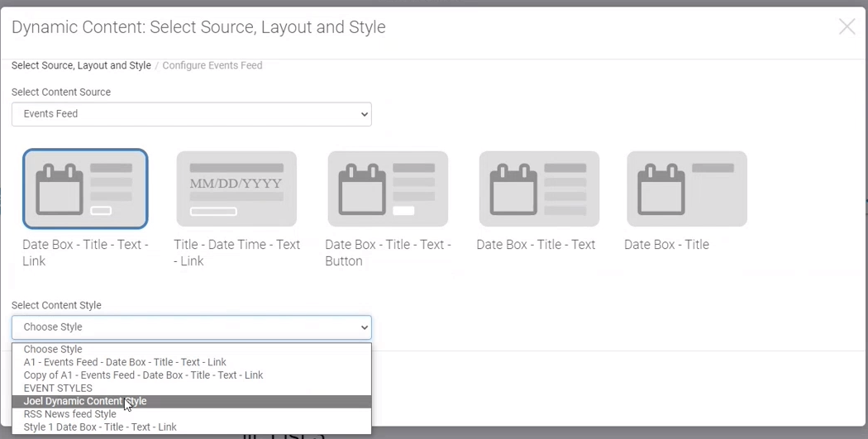Choose 'RSS News feed Style' option
The width and height of the screenshot is (868, 439).
pos(70,414)
